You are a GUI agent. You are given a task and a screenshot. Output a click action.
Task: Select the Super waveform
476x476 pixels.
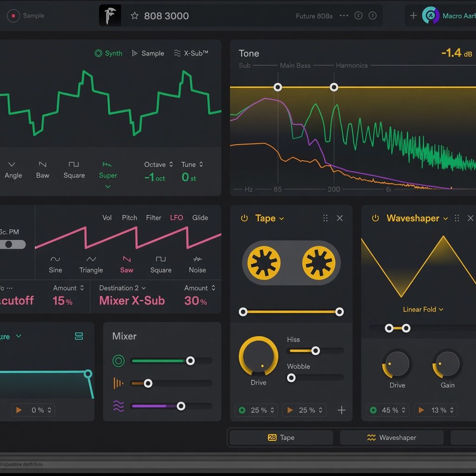pyautogui.click(x=108, y=170)
